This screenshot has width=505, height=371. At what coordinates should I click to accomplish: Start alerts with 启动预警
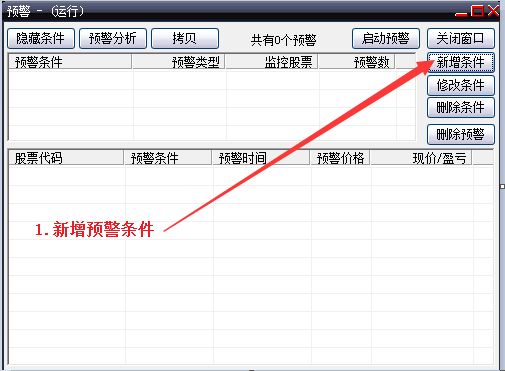click(386, 39)
